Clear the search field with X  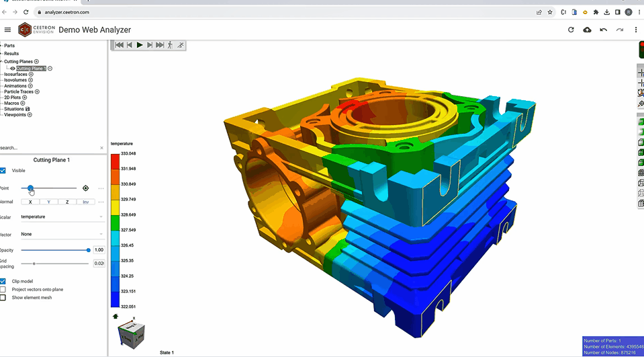point(102,148)
